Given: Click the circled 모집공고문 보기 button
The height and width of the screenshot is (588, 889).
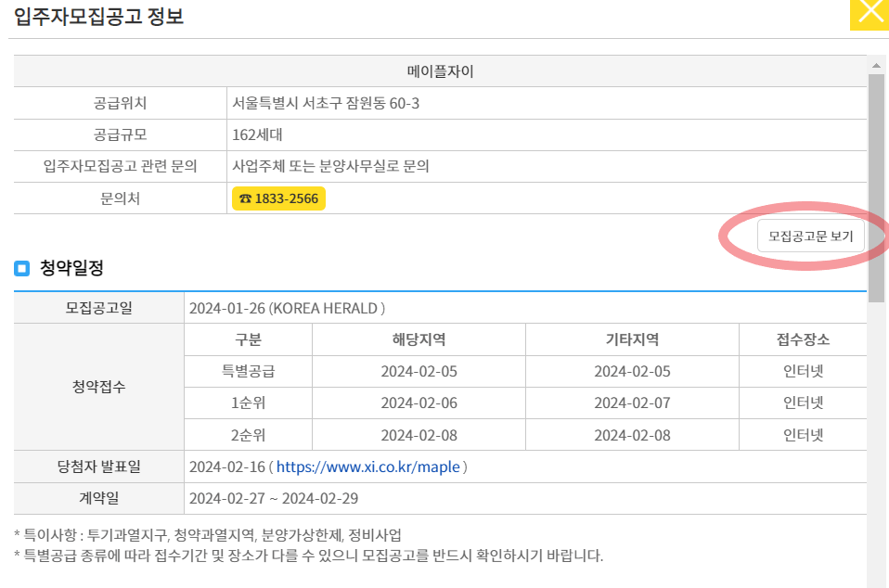Looking at the screenshot, I should (x=812, y=236).
